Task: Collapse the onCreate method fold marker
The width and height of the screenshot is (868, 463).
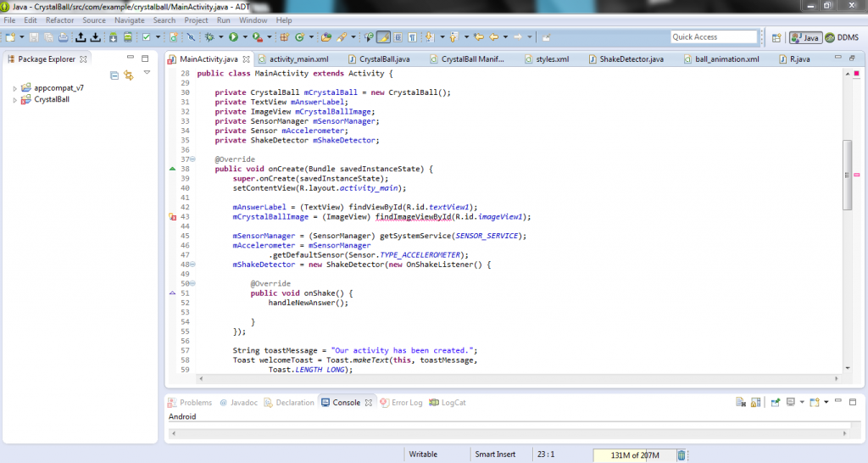Action: (x=193, y=159)
